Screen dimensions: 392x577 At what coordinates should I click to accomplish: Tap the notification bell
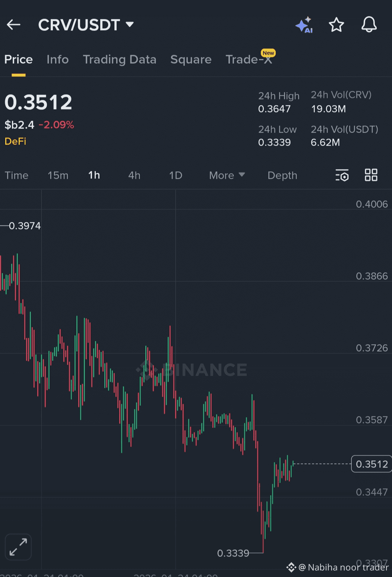click(369, 25)
